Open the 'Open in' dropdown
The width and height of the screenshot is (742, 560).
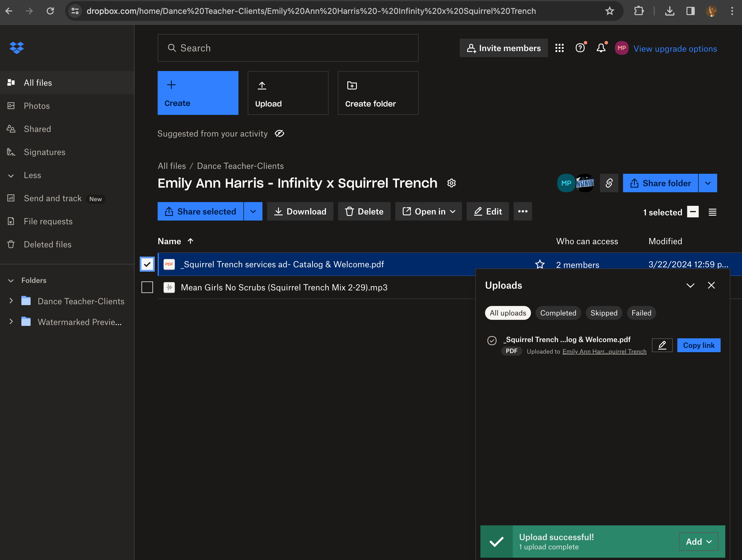[x=428, y=211]
